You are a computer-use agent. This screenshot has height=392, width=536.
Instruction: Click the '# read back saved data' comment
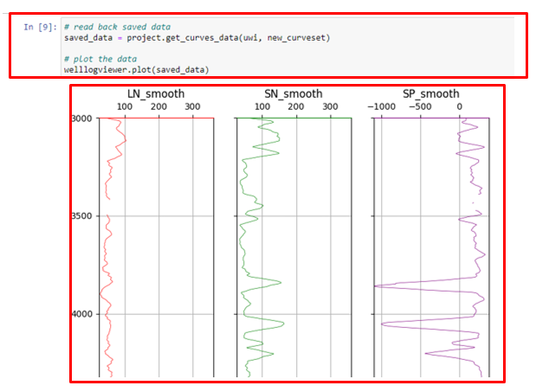(x=117, y=27)
